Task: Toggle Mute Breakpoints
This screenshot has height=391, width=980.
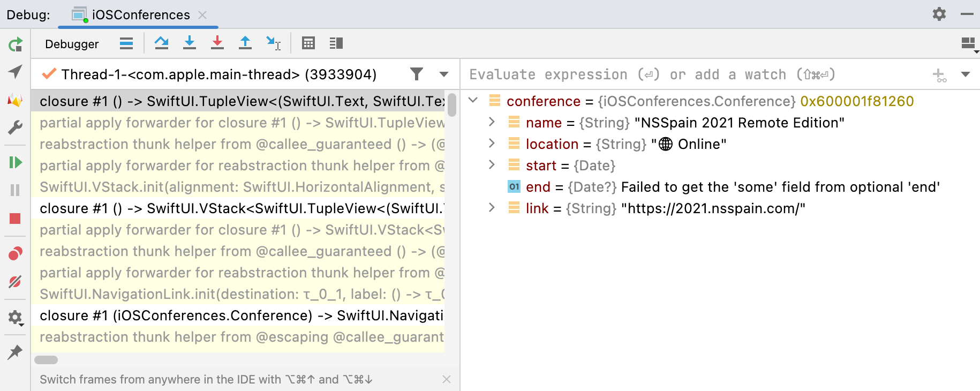Action: click(x=15, y=282)
